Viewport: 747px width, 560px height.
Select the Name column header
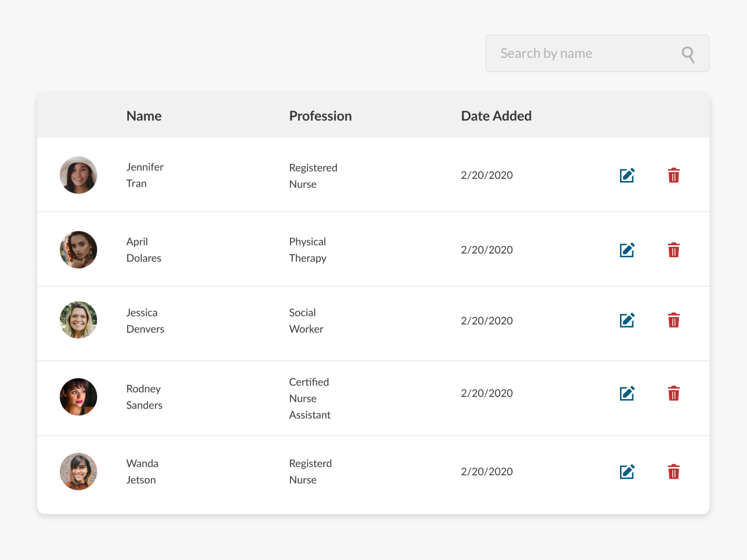pos(144,116)
